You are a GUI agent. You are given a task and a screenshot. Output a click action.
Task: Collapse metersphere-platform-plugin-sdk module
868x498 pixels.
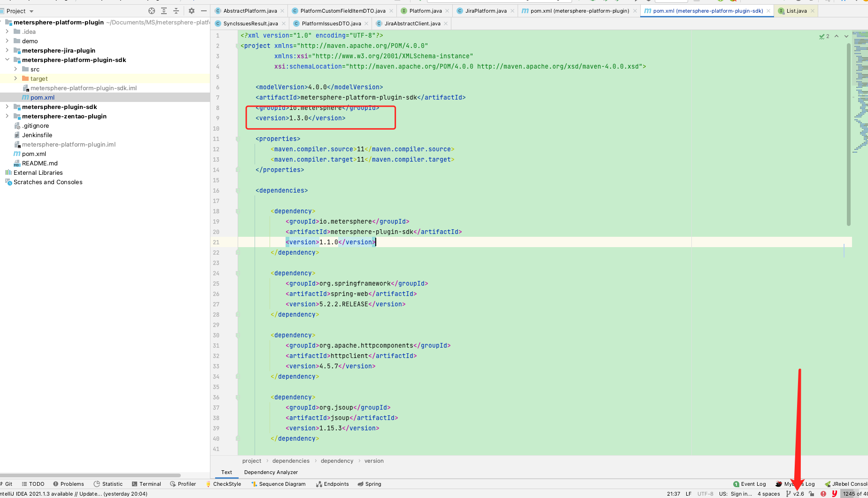pyautogui.click(x=7, y=60)
